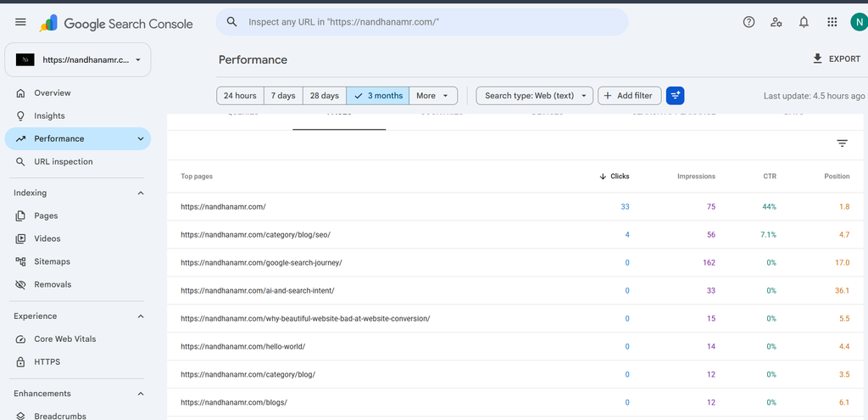Image resolution: width=868 pixels, height=420 pixels.
Task: Click the Removals crossed-eye icon
Action: (20, 285)
